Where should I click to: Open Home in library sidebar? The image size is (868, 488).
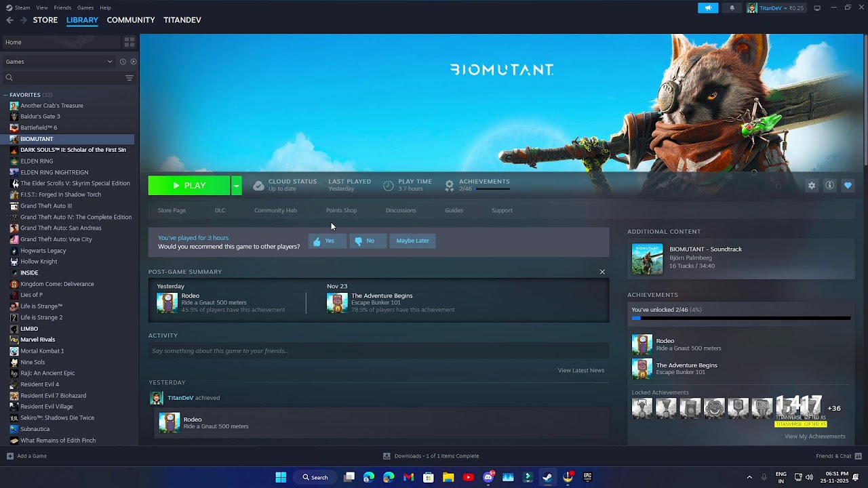[61, 42]
